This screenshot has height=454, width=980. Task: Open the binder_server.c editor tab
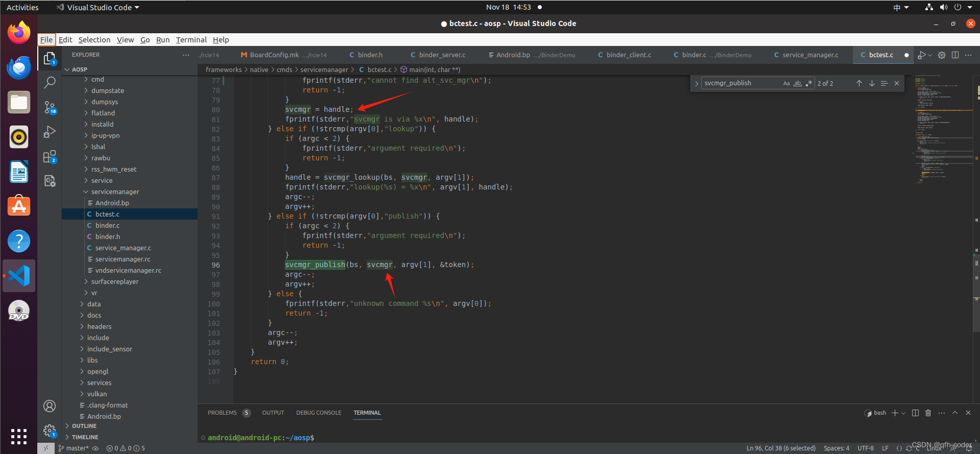(438, 55)
